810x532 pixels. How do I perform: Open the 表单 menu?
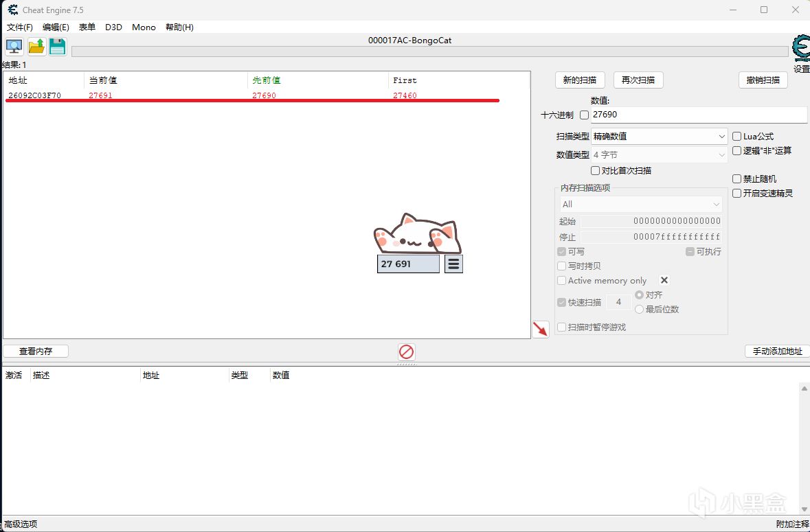click(87, 27)
